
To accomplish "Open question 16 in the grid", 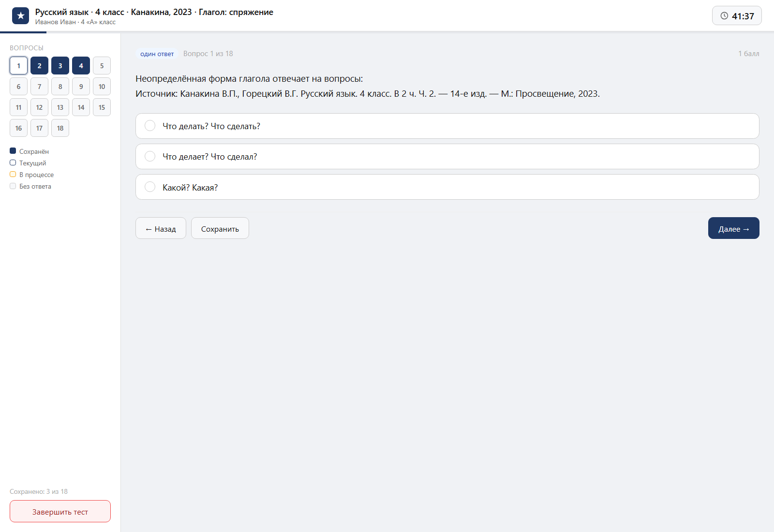I will pyautogui.click(x=18, y=128).
